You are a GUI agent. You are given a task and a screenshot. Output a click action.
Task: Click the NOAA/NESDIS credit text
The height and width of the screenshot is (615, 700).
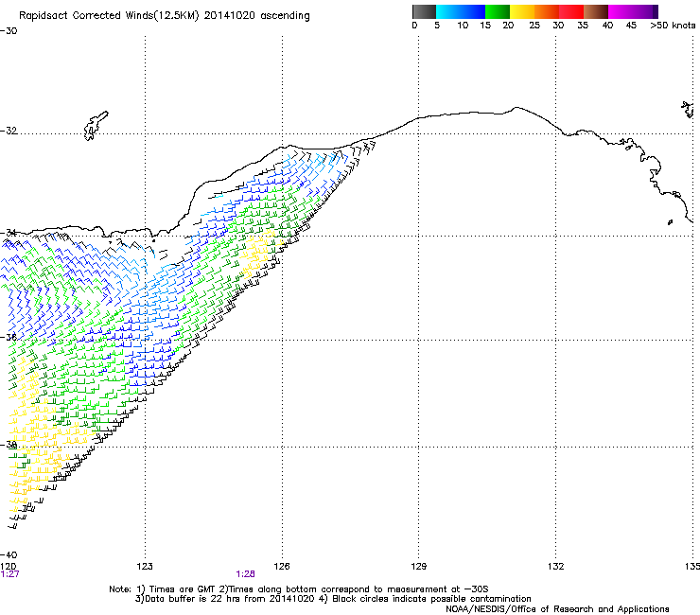557,609
